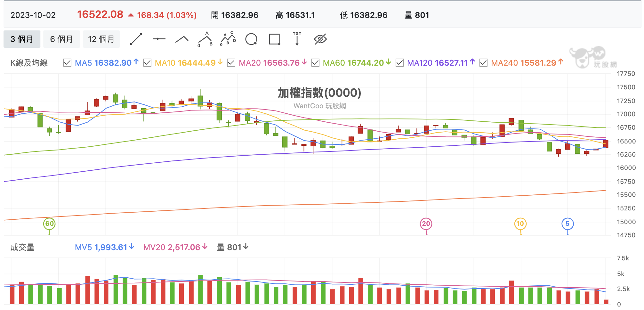The height and width of the screenshot is (310, 644).
Task: Pick the 0-A-B-C-D wave pattern tool
Action: tap(228, 39)
